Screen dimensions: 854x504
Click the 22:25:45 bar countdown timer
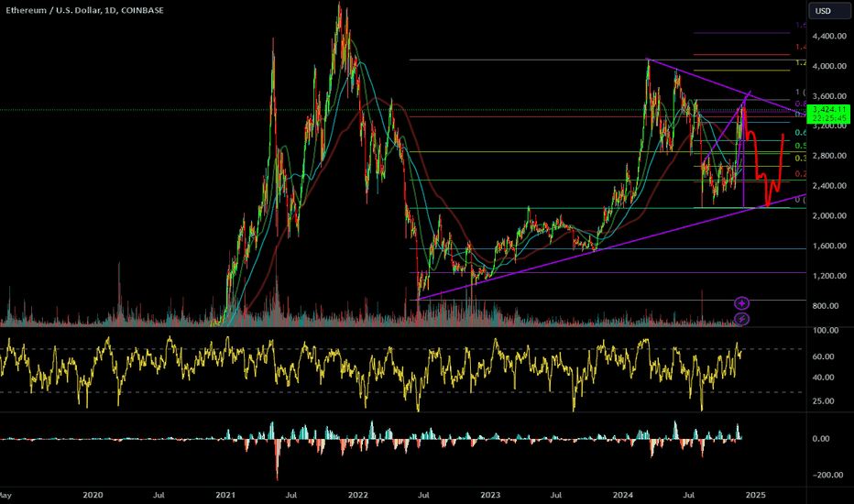[828, 118]
